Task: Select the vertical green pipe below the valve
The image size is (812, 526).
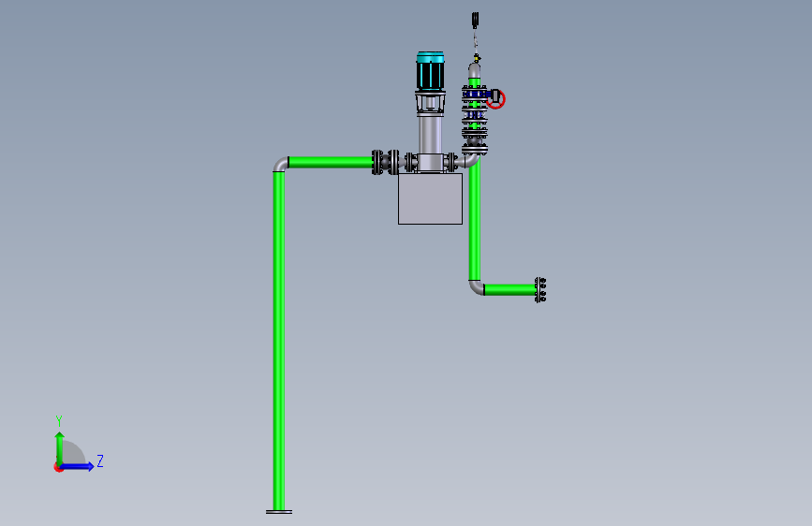Action: pos(474,220)
